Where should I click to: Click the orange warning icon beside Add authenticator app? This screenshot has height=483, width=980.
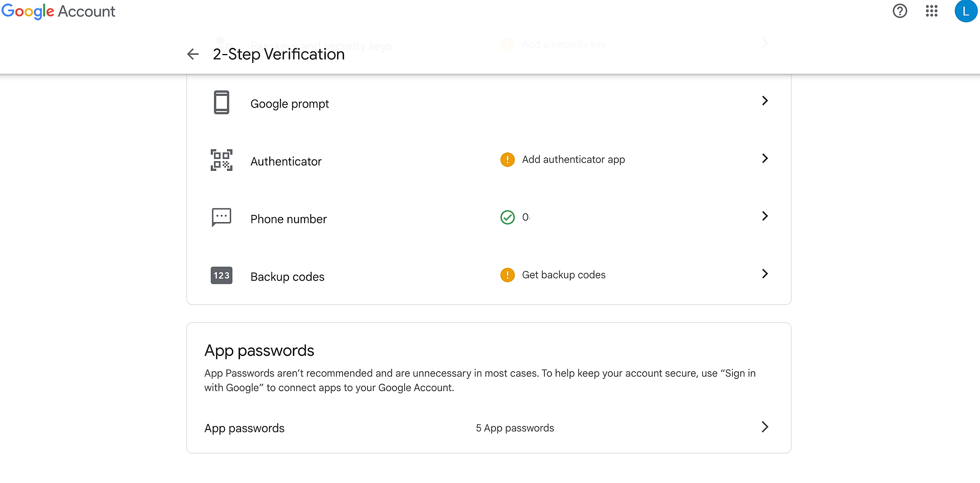[x=508, y=160]
